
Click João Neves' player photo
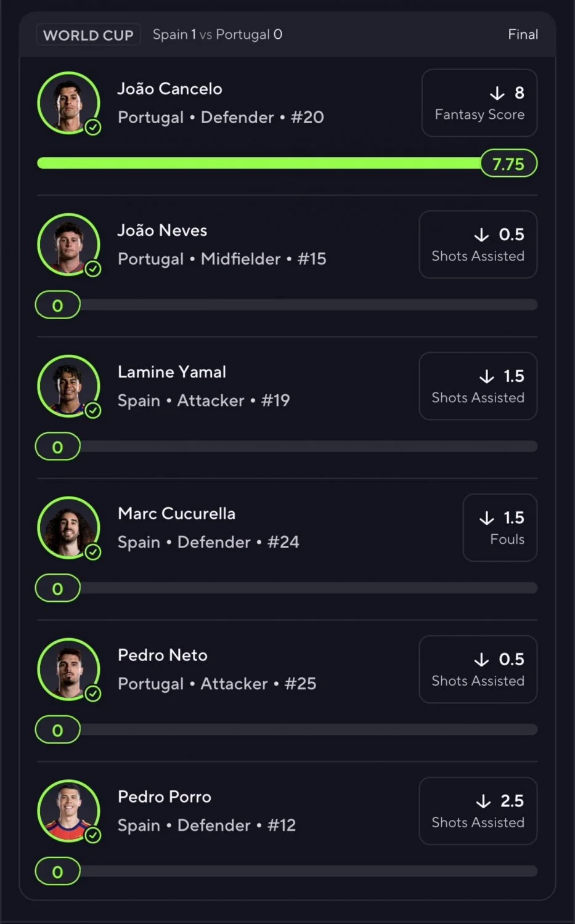(68, 245)
